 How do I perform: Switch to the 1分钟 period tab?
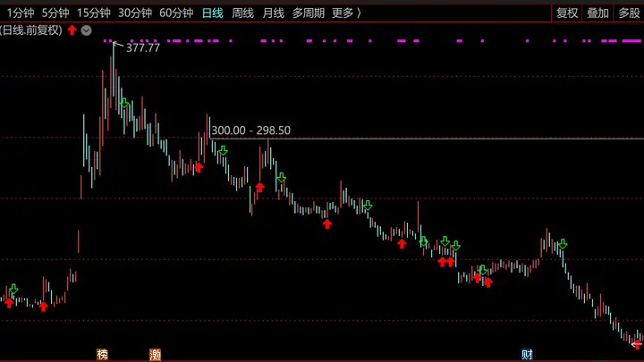(x=20, y=13)
